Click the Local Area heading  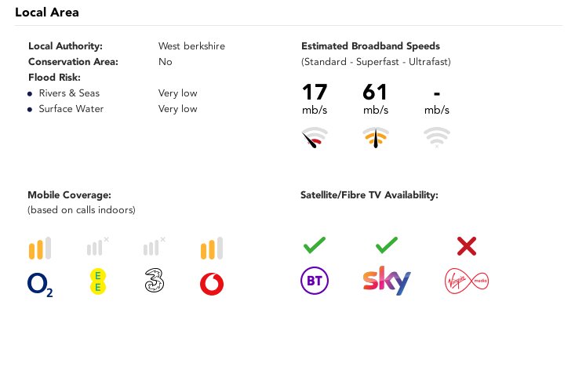(x=47, y=13)
